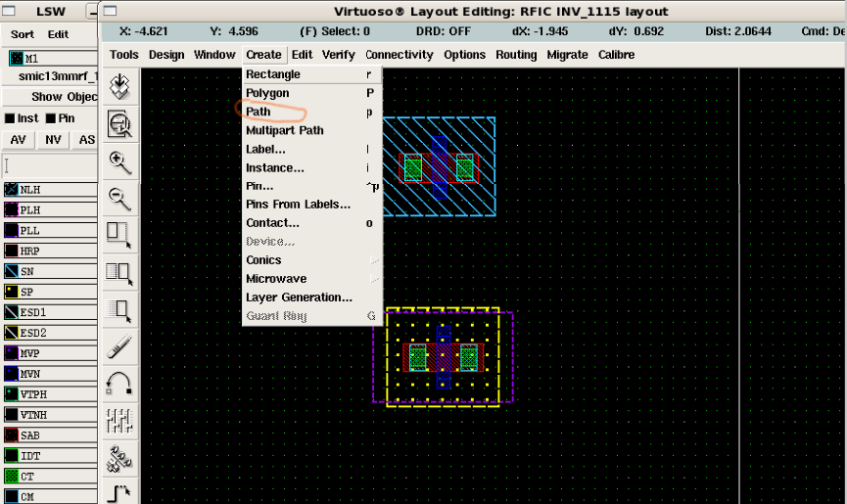Viewport: 847px width, 504px height.
Task: Open the Properties tool icon
Action: 119,421
